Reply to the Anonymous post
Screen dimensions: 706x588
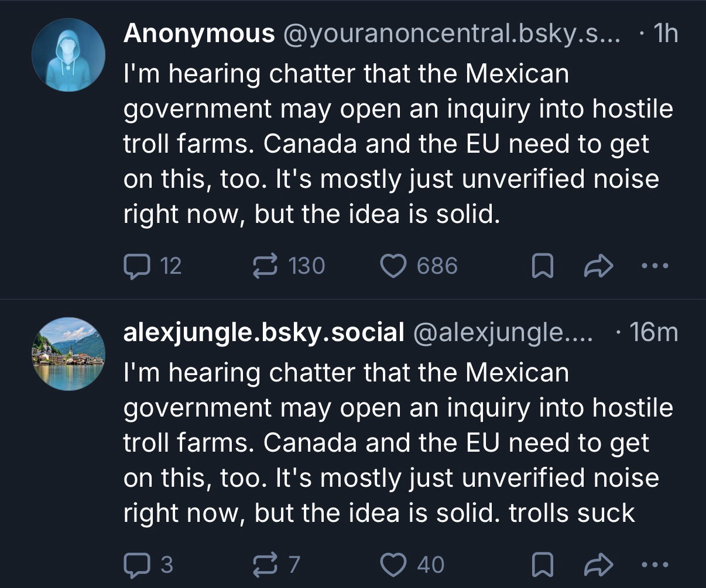136,267
